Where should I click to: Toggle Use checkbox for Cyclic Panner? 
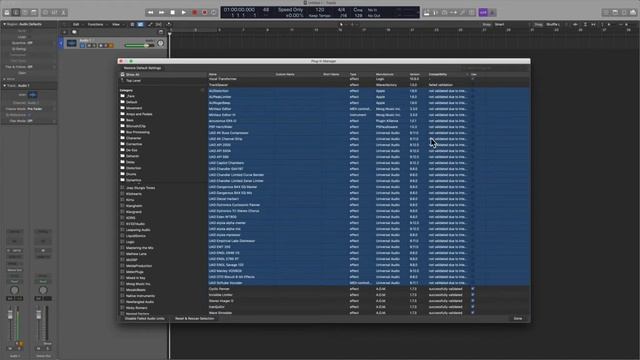tap(473, 289)
